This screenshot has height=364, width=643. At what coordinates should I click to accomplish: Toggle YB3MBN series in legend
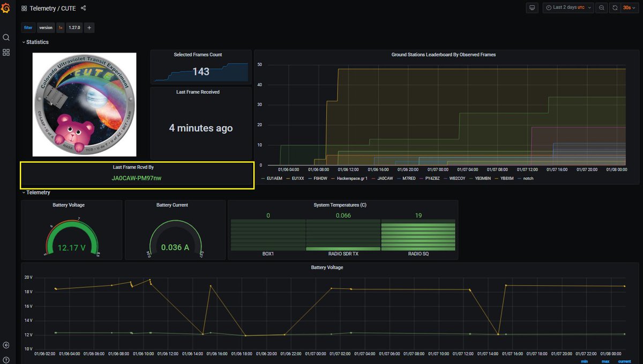pos(483,178)
